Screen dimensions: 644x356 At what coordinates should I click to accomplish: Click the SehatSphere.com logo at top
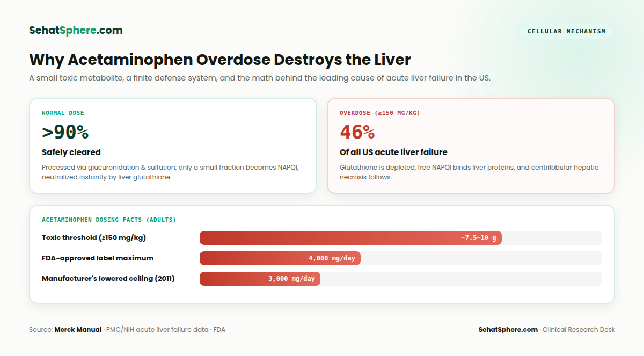[76, 31]
